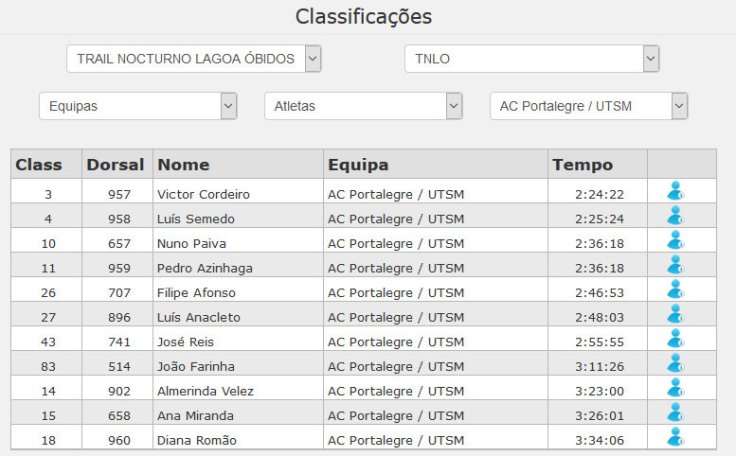736x456 pixels.
Task: Click the profile icon for Diana Romão
Action: click(675, 437)
